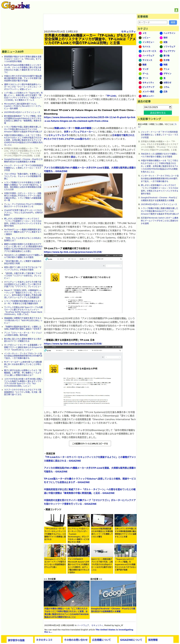Click the orange dot beside アニメ

tap(161, 69)
